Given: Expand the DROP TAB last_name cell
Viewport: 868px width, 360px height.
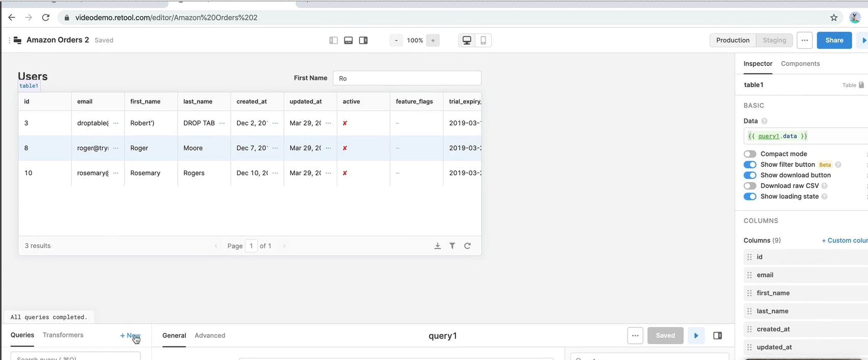Looking at the screenshot, I should [x=222, y=123].
